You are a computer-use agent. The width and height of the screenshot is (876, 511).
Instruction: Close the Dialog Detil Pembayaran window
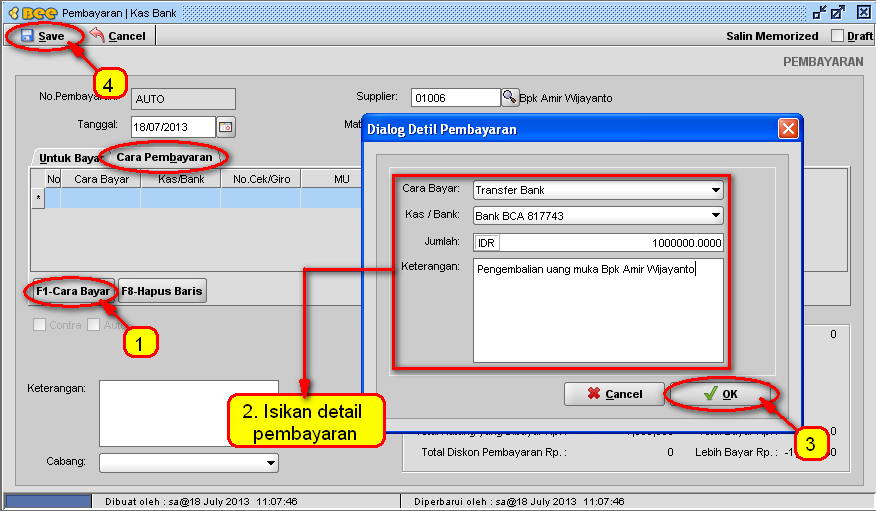pos(788,129)
